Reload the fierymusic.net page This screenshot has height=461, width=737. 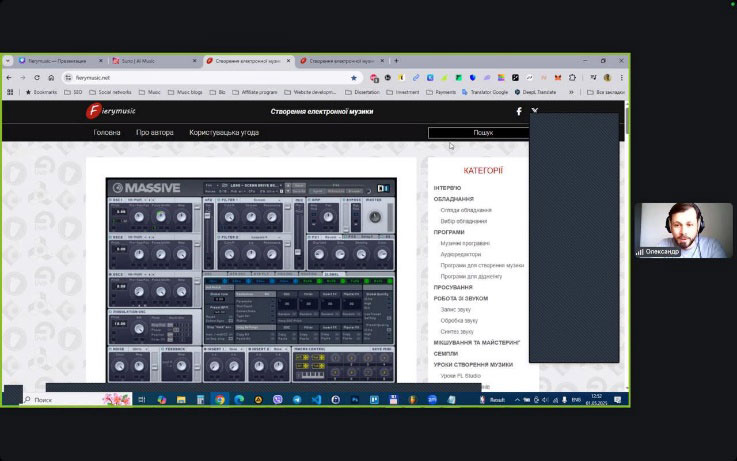click(x=37, y=78)
